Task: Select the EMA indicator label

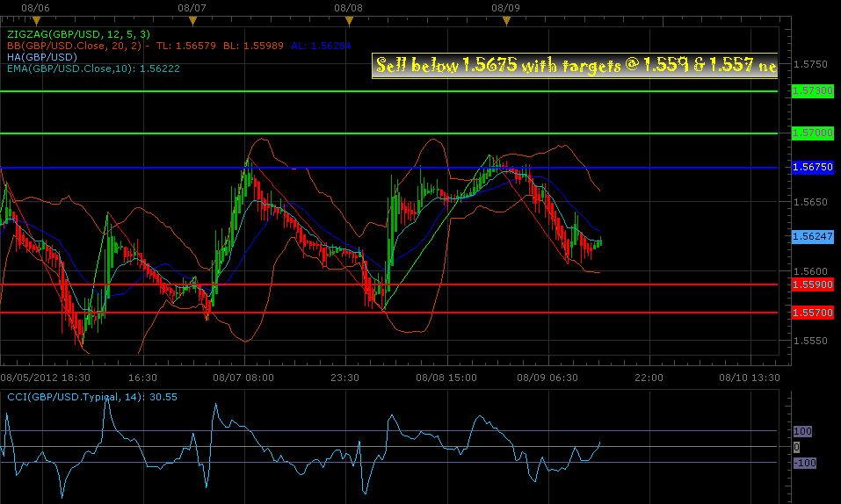Action: (93, 68)
